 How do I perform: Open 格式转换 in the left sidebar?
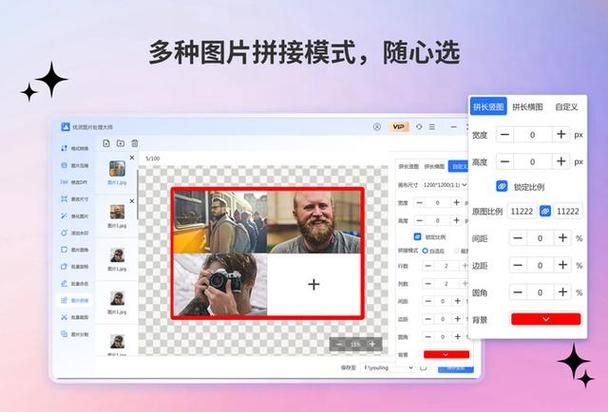coord(74,148)
